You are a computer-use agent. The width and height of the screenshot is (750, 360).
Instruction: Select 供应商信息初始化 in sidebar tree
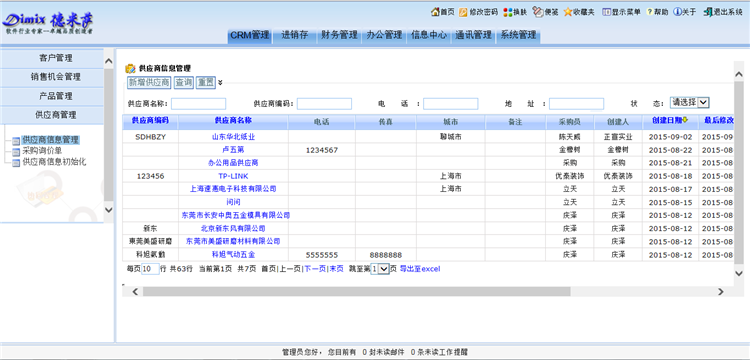55,163
